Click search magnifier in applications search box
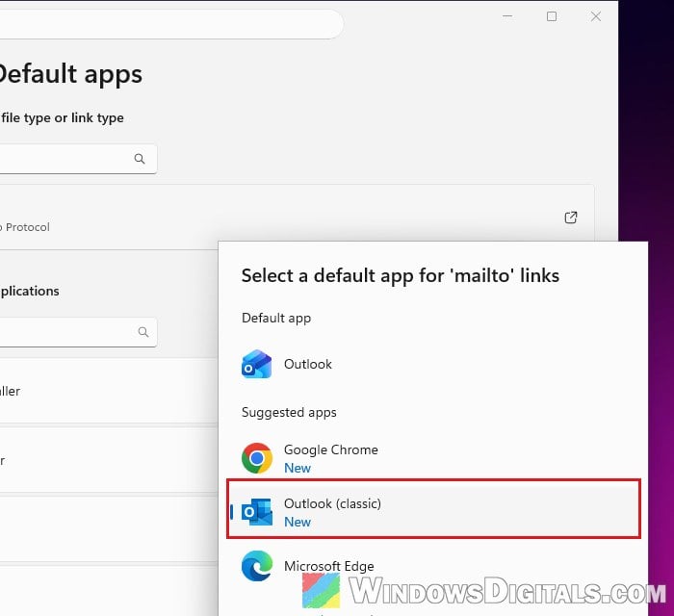This screenshot has width=674, height=616. click(143, 332)
